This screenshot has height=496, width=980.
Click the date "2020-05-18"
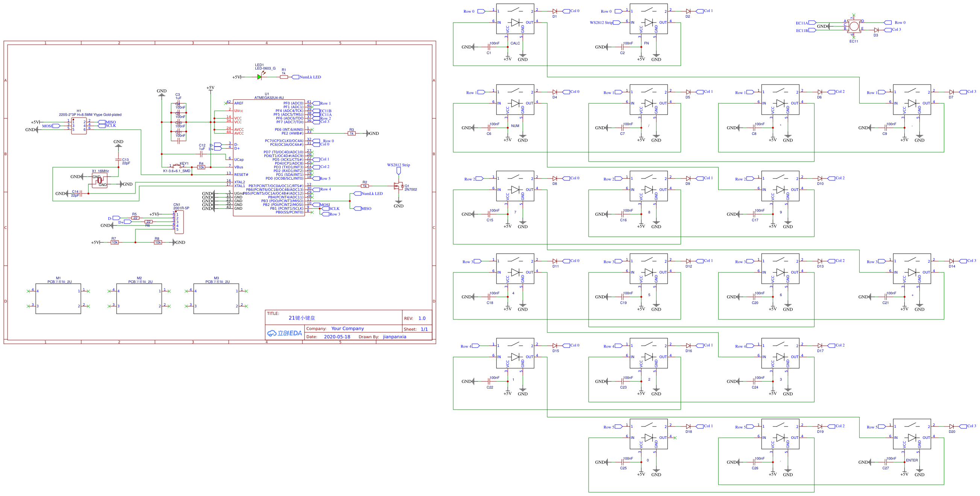tap(337, 337)
